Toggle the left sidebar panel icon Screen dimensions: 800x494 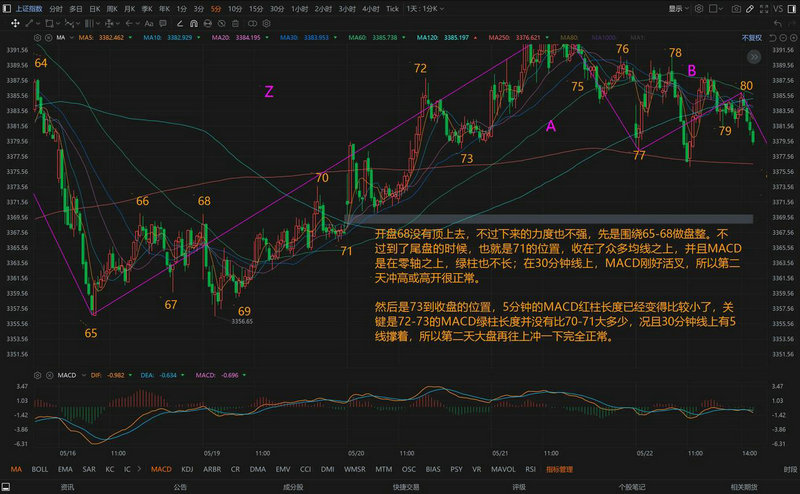(x=7, y=9)
